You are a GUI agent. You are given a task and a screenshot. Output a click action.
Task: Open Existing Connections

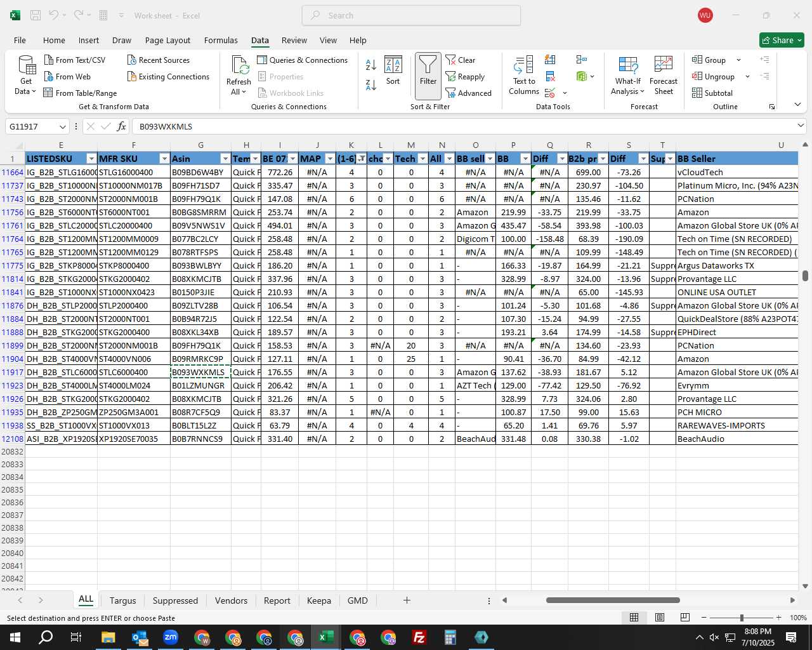tap(168, 76)
